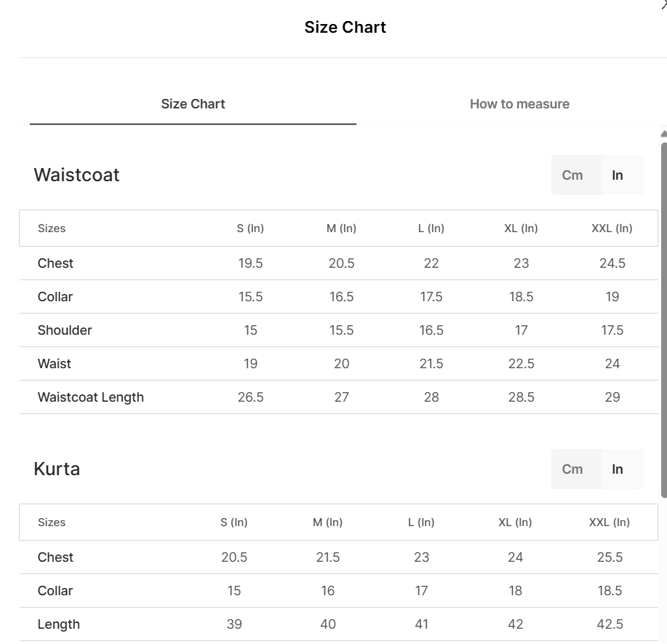
Task: Switch to the How to measure tab
Action: (519, 104)
